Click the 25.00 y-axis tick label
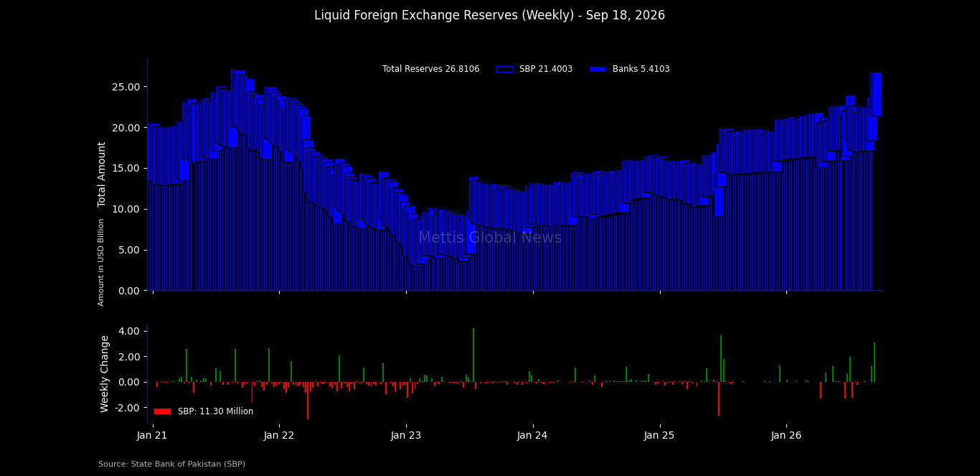This screenshot has height=476, width=980. pos(126,87)
